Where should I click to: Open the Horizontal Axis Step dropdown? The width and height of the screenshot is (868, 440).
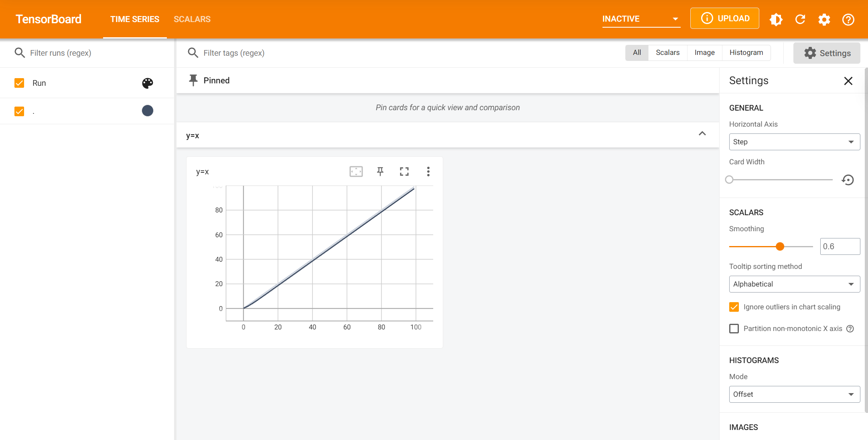[x=794, y=142]
